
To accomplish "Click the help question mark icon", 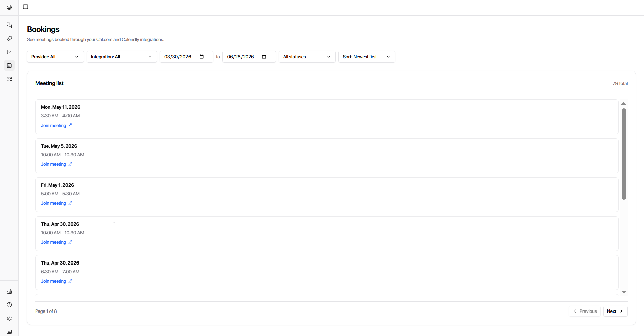I will [x=9, y=305].
